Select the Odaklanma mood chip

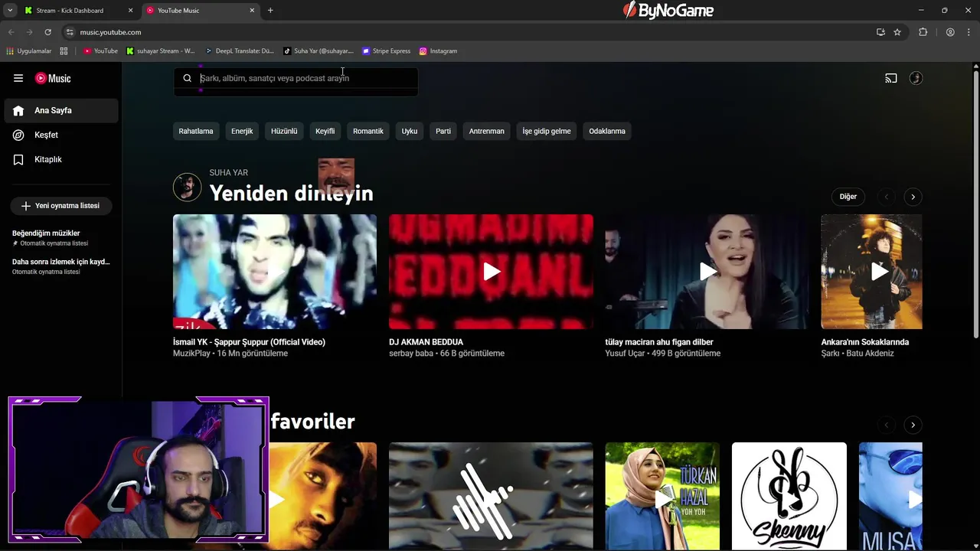click(607, 131)
